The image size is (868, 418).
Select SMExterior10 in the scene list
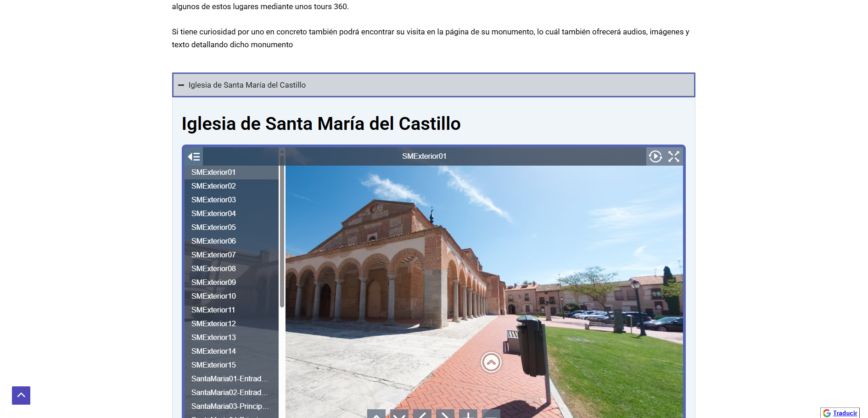click(x=231, y=296)
